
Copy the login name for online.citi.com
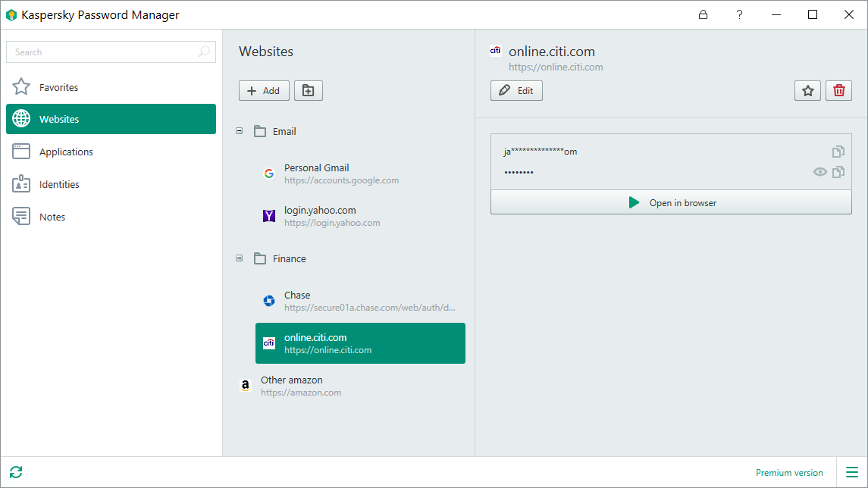coord(838,151)
